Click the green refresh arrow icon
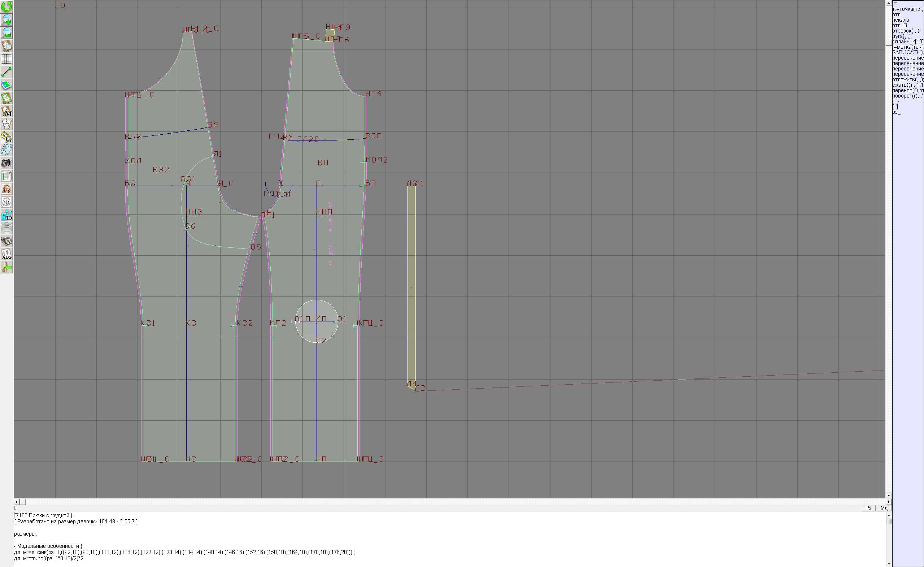This screenshot has height=567, width=924. pyautogui.click(x=7, y=7)
